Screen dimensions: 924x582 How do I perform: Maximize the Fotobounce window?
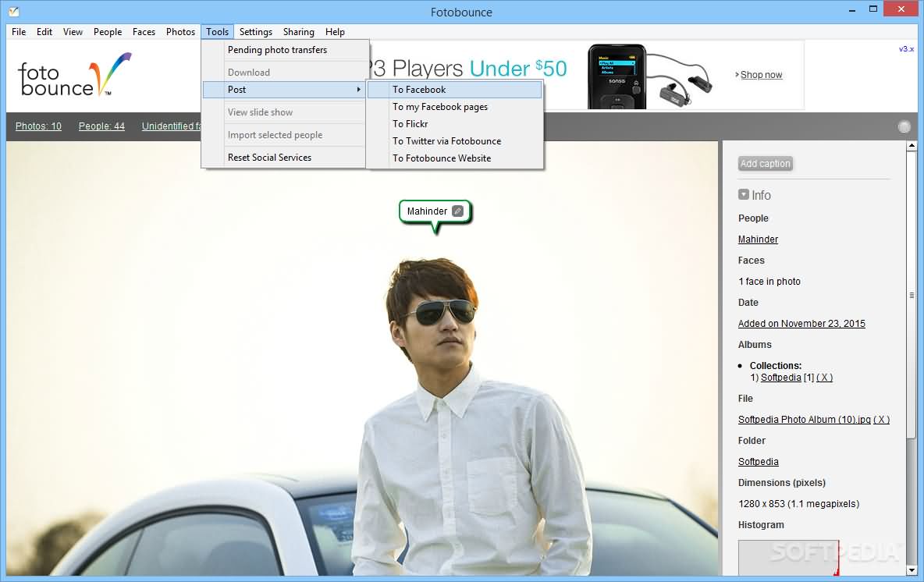coord(873,9)
